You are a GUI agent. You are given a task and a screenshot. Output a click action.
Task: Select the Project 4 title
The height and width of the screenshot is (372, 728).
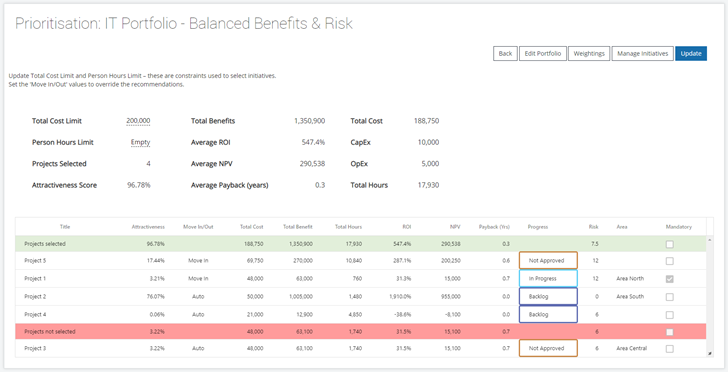click(35, 314)
